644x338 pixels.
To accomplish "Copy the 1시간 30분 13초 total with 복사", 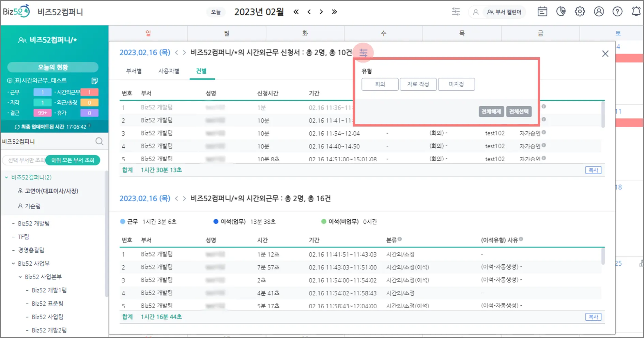I will (x=593, y=170).
